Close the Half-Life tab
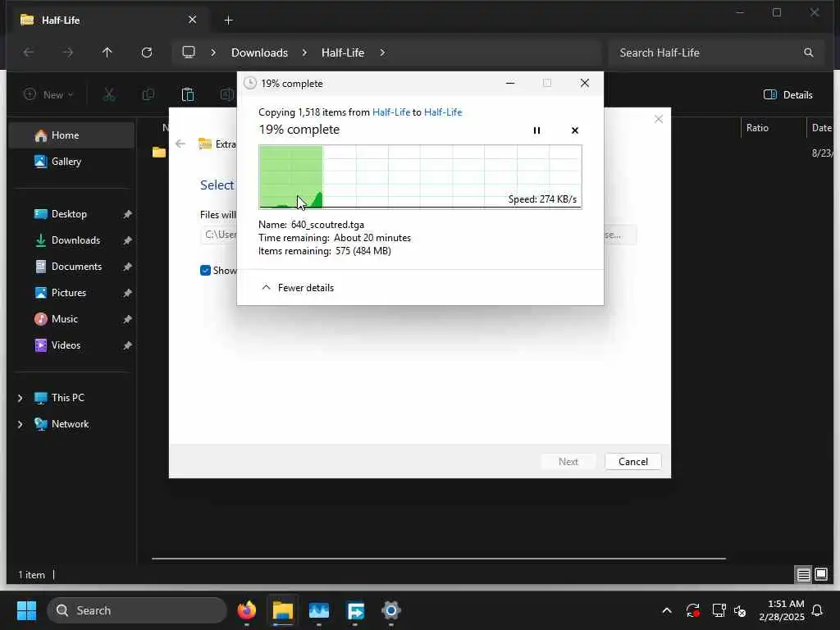The height and width of the screenshot is (630, 840). click(192, 20)
